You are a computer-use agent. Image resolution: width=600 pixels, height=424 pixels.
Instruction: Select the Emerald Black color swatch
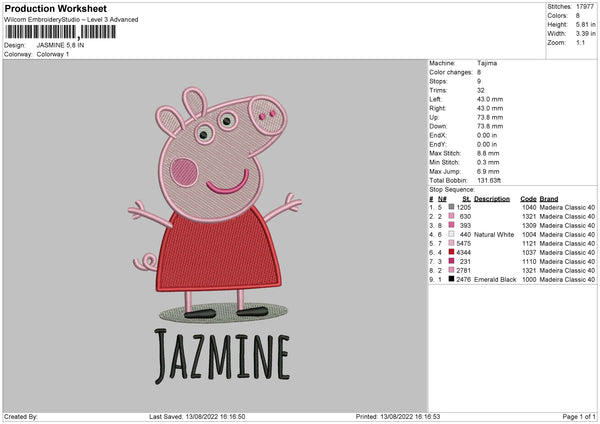coord(452,279)
